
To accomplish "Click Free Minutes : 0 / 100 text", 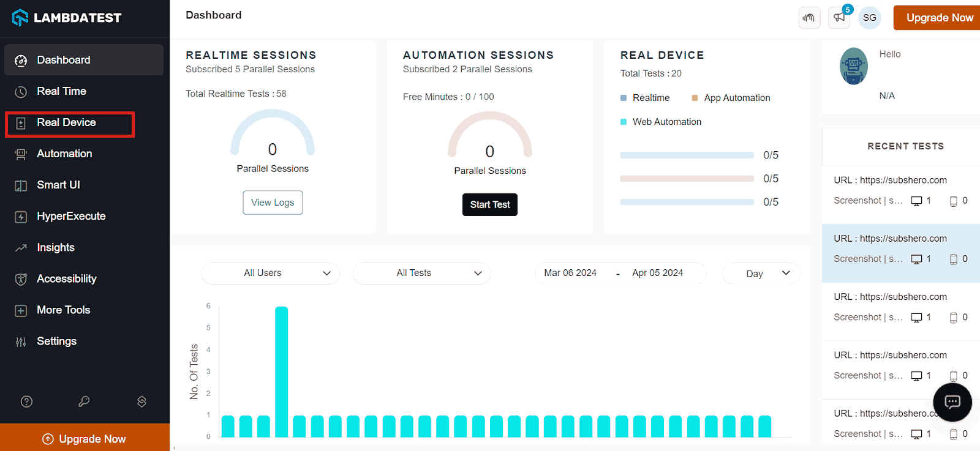I will [x=448, y=97].
